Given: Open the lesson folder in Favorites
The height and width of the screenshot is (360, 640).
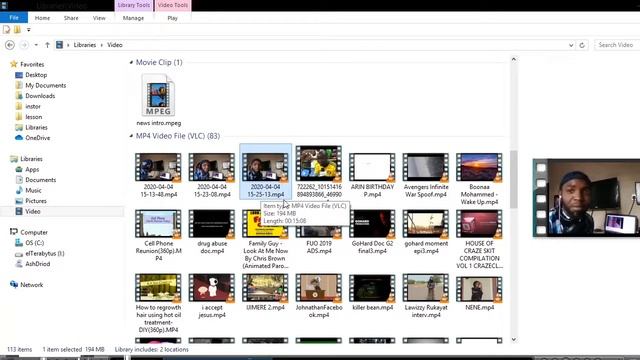Looking at the screenshot, I should click(x=33, y=117).
